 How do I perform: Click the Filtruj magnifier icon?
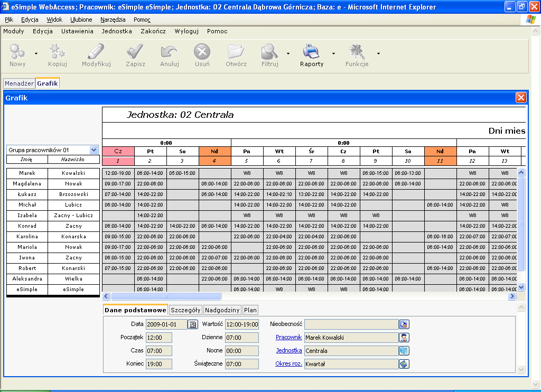point(269,52)
